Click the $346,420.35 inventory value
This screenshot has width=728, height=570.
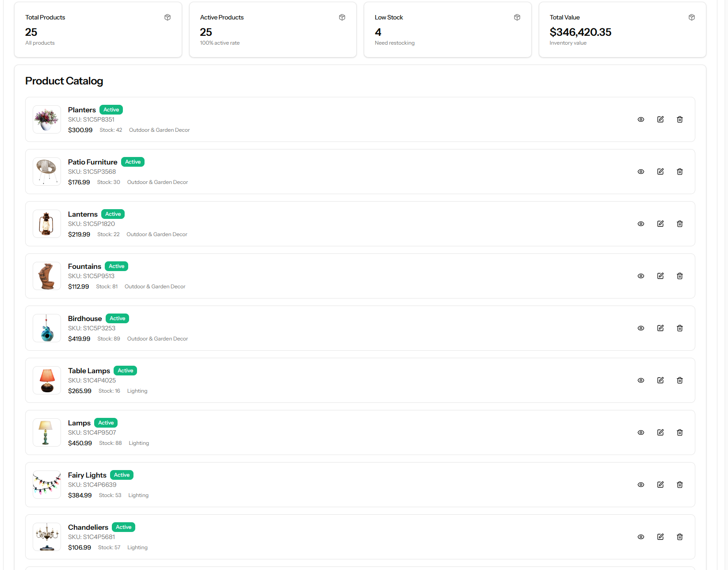(580, 32)
